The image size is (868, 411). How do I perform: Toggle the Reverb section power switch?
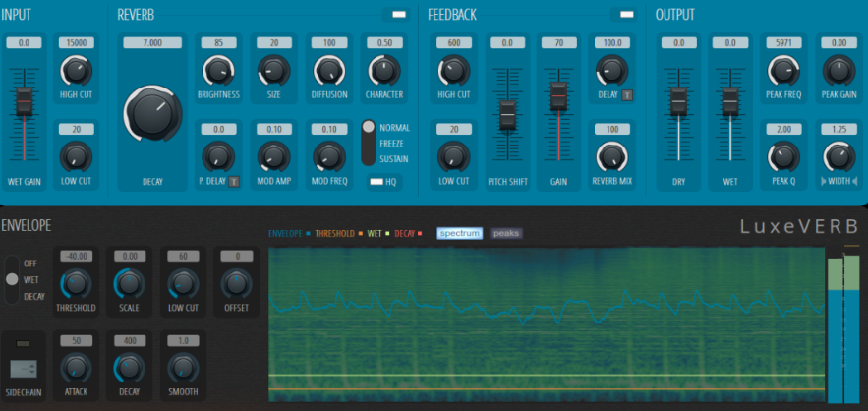click(398, 15)
